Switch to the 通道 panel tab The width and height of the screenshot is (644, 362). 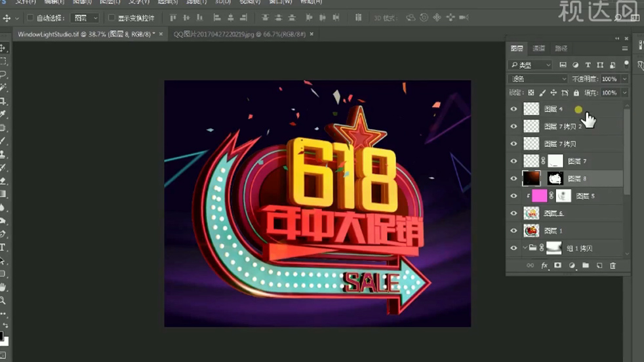tap(538, 49)
